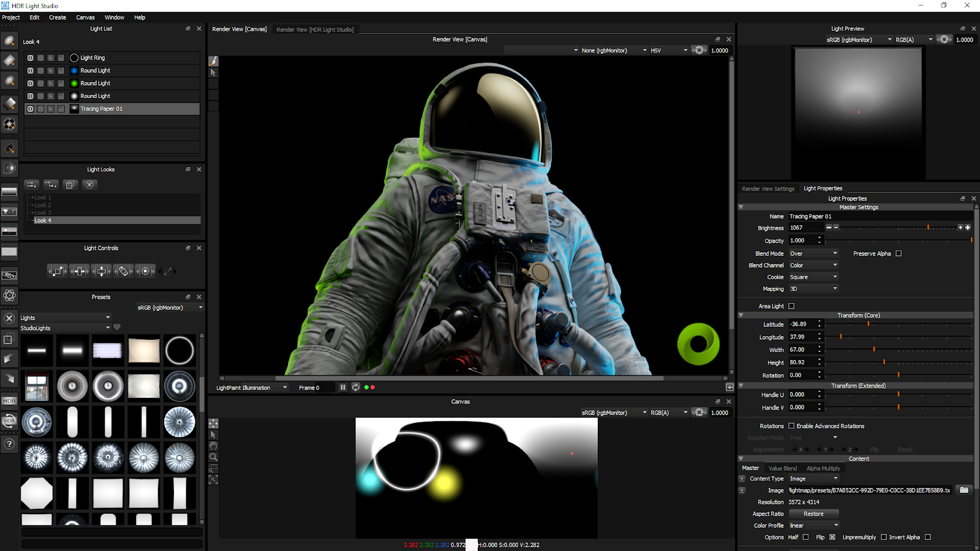Screen dimensions: 980x551
Task: Open the Cookie shape dropdown
Action: pyautogui.click(x=813, y=277)
